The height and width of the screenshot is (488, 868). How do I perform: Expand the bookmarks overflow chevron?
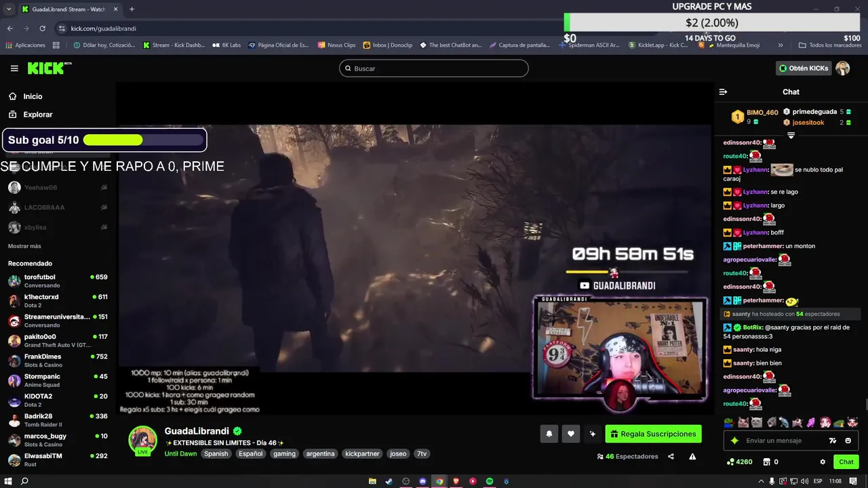(781, 45)
